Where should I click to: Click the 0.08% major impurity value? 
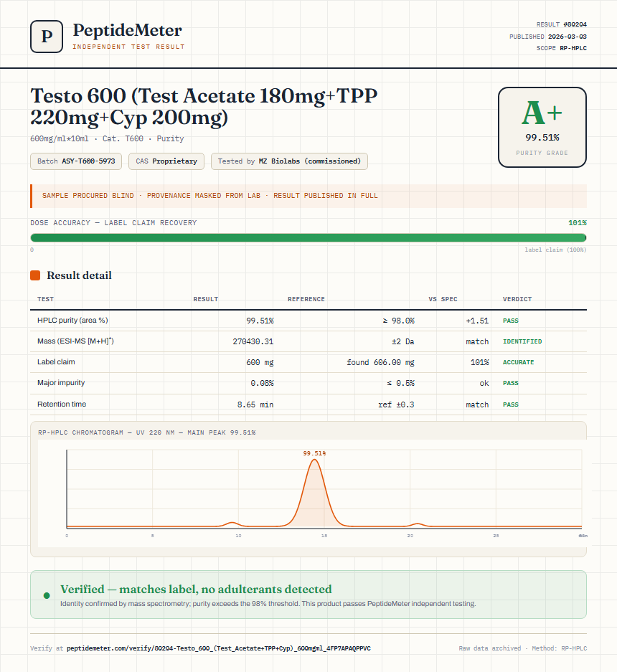(262, 383)
